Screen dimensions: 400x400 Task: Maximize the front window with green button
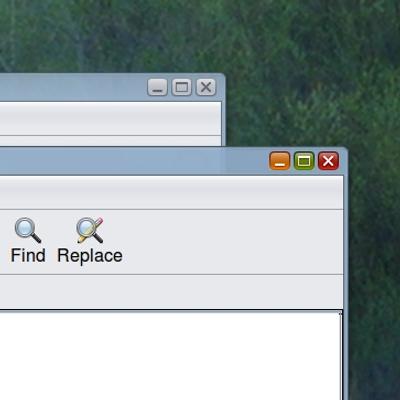(304, 161)
